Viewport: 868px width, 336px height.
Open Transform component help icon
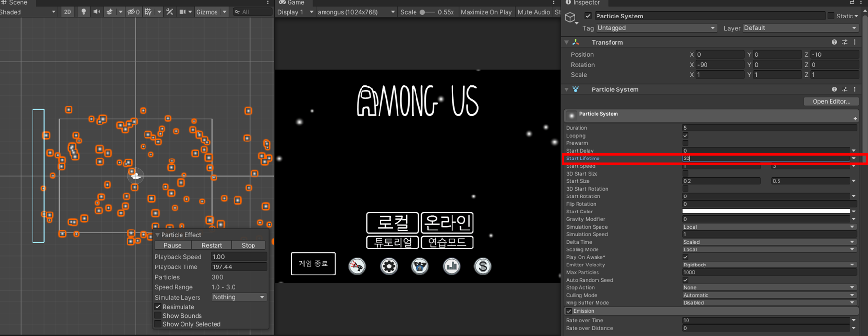[x=834, y=42]
